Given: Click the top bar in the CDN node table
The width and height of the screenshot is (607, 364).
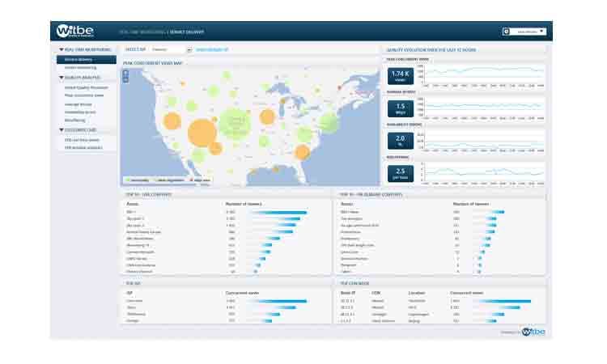Looking at the screenshot, I should [503, 301].
